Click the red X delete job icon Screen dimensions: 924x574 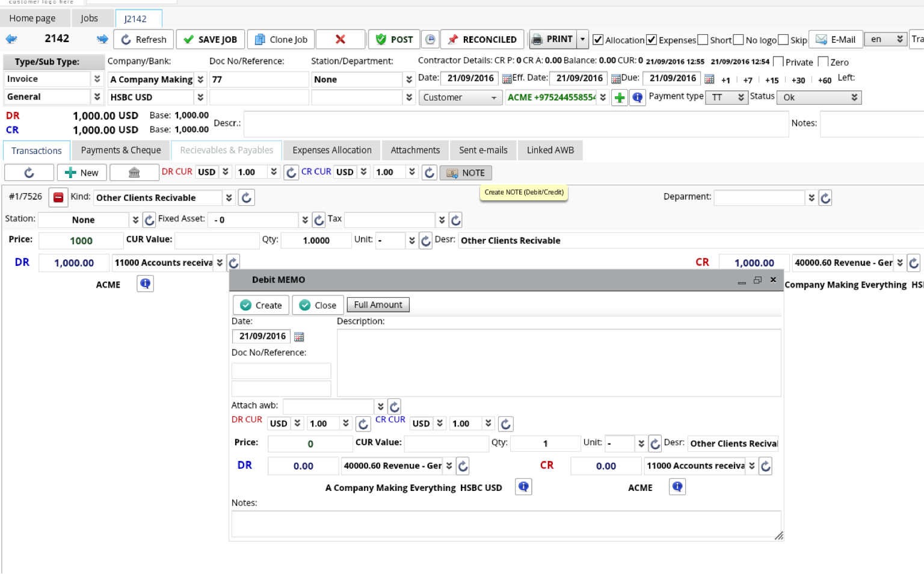[340, 39]
